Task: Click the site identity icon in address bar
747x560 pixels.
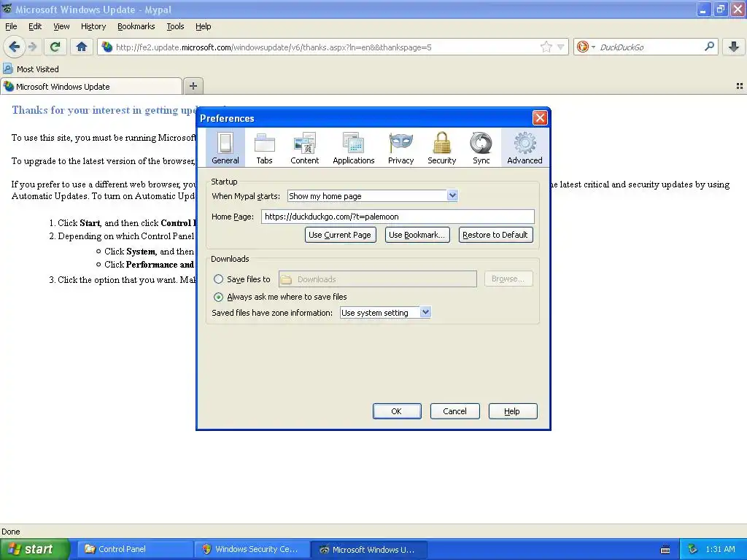Action: [x=107, y=47]
